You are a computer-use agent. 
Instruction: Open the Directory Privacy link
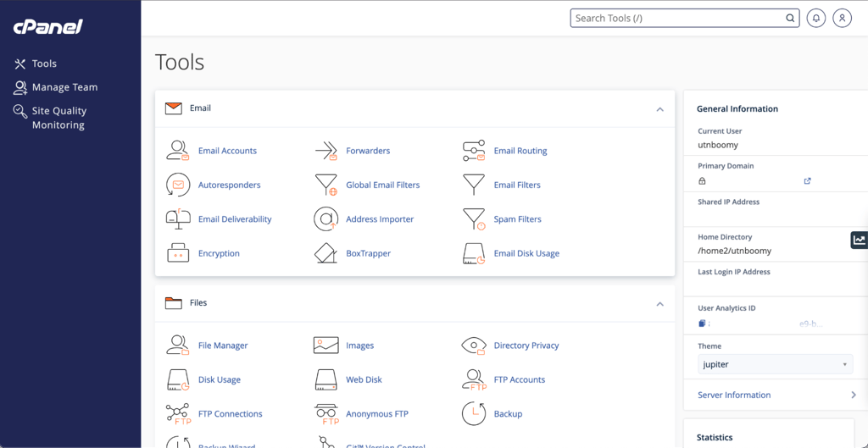click(526, 346)
